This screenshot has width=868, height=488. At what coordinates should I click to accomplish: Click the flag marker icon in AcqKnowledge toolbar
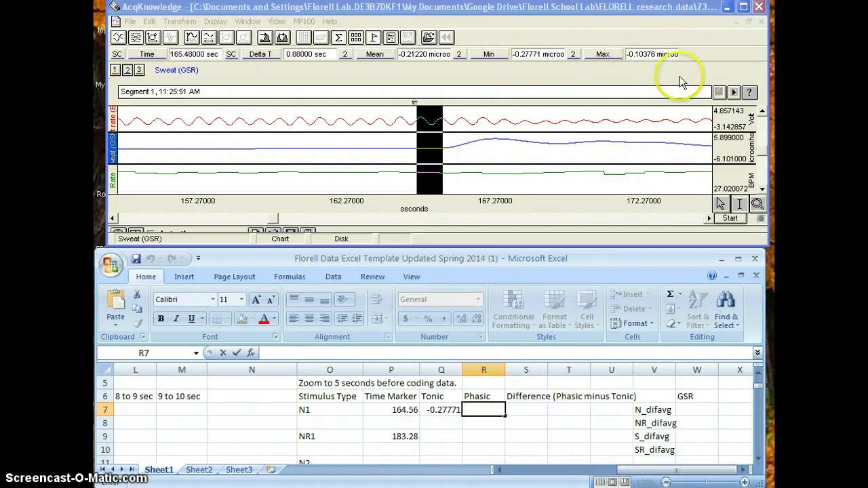(374, 37)
